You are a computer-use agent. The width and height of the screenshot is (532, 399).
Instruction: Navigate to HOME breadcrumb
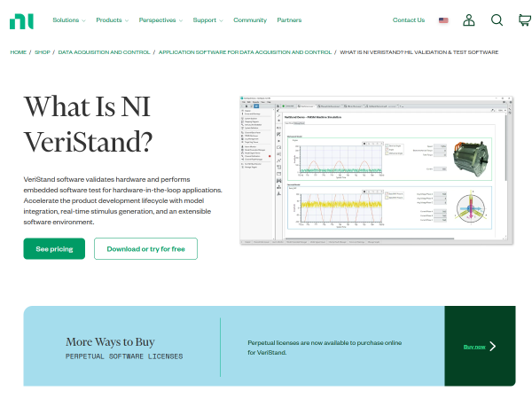19,52
